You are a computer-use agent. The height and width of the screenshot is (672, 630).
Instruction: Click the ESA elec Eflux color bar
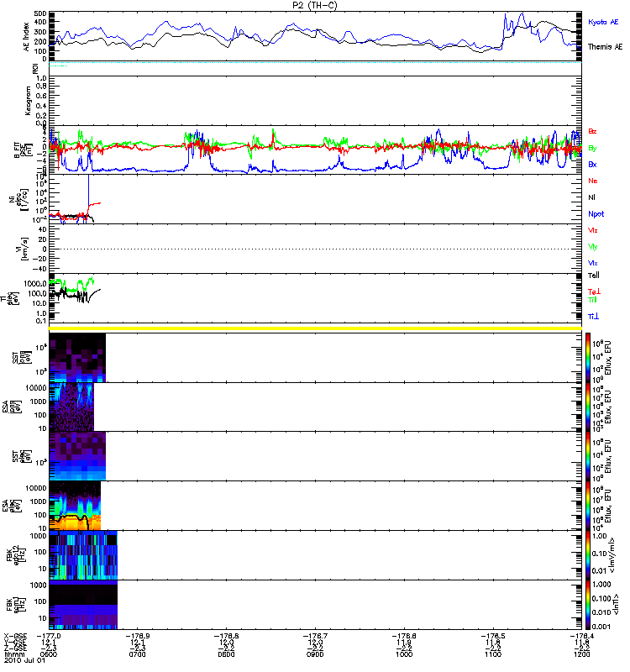(588, 506)
